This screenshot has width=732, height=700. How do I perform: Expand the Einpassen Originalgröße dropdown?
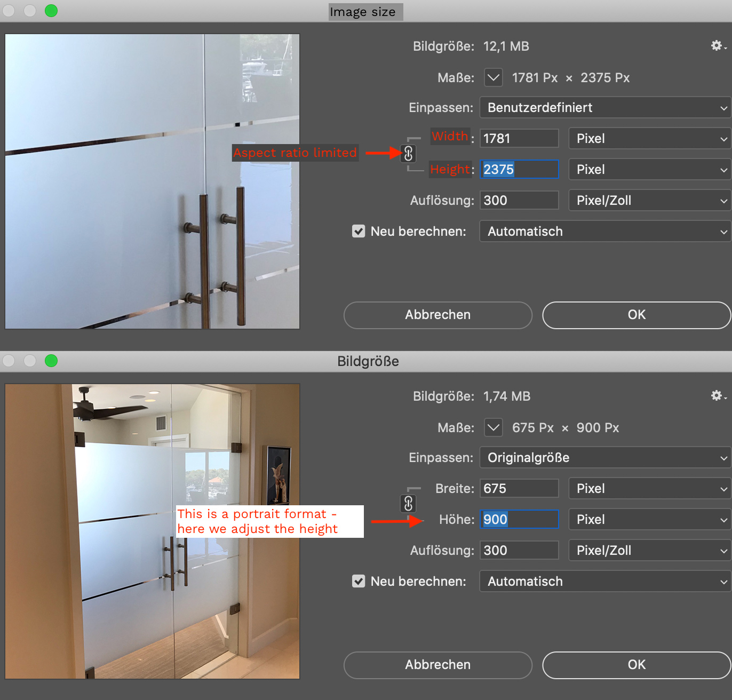pos(605,458)
